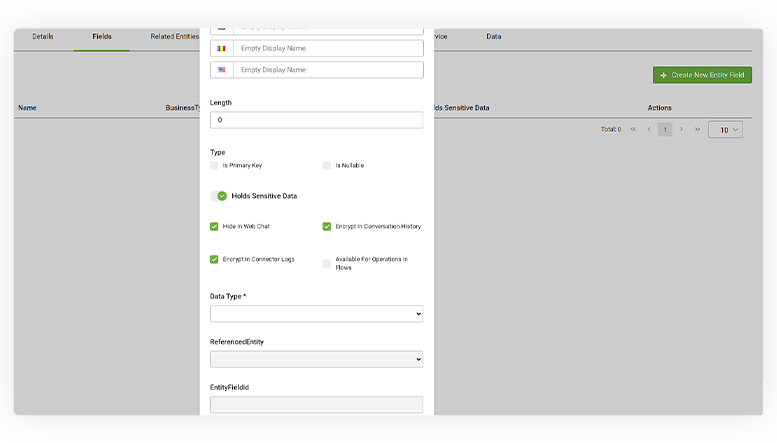The width and height of the screenshot is (777, 443).
Task: Go to first page of results
Action: 632,129
